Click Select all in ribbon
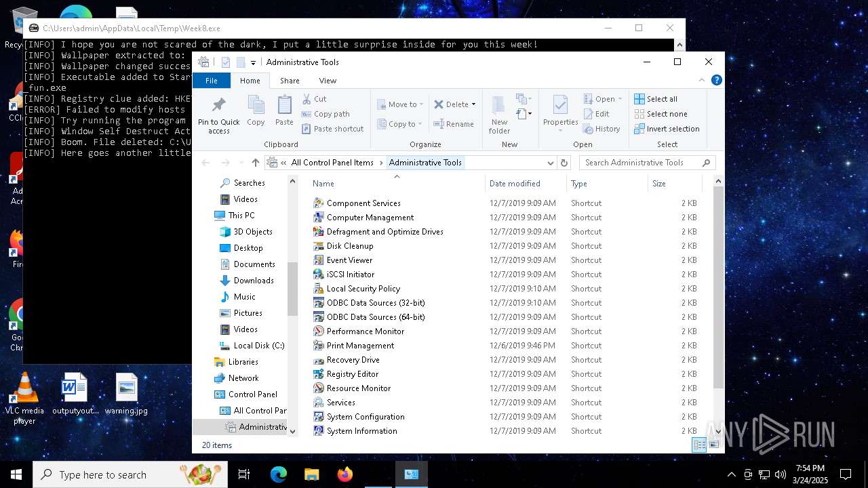The width and height of the screenshot is (868, 488). [x=656, y=99]
